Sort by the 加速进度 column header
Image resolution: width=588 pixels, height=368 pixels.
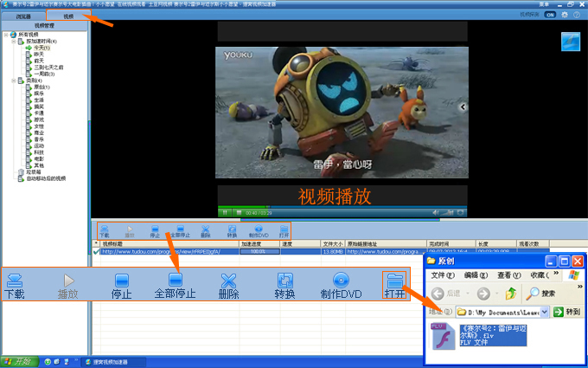point(260,244)
